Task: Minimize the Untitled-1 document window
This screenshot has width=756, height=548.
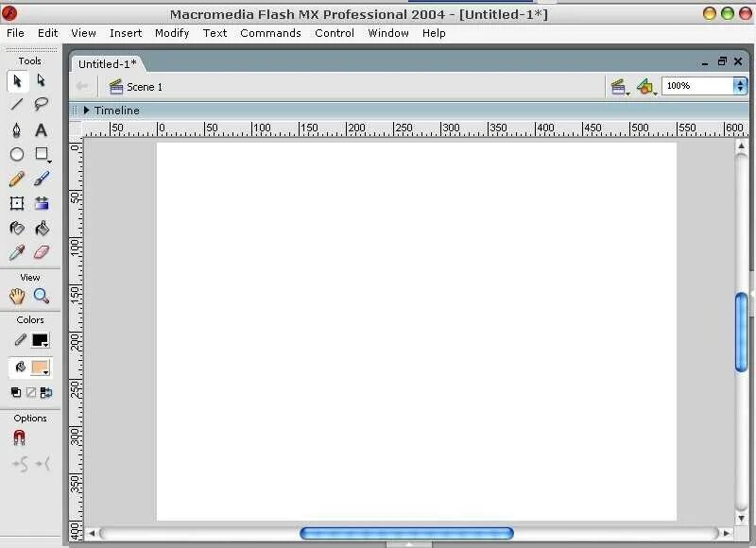Action: tap(705, 62)
